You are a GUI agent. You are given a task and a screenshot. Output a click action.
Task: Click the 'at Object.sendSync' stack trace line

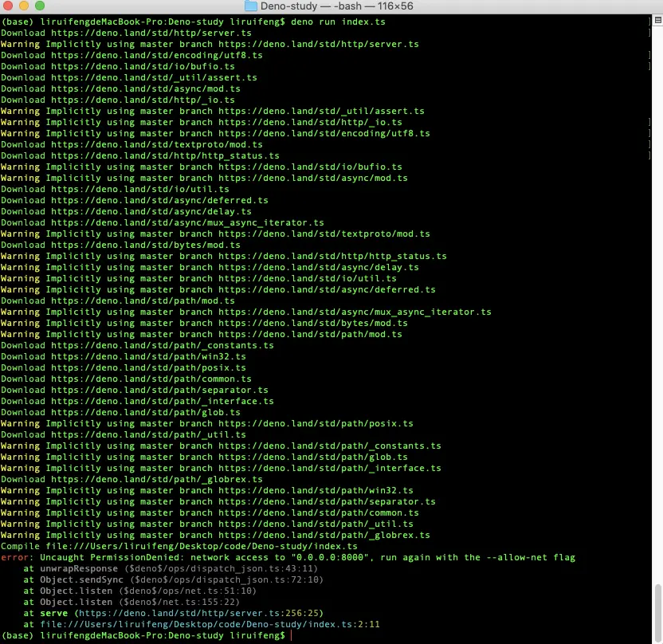(174, 579)
